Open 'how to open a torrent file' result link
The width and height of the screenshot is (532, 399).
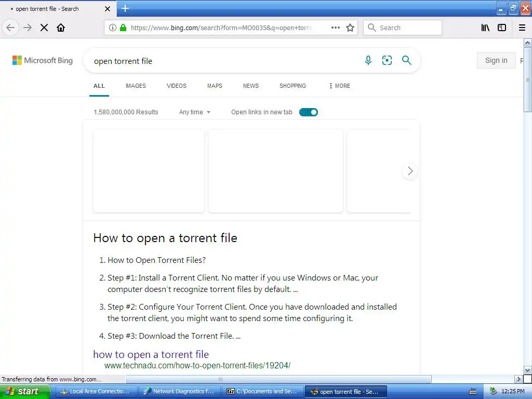click(151, 354)
